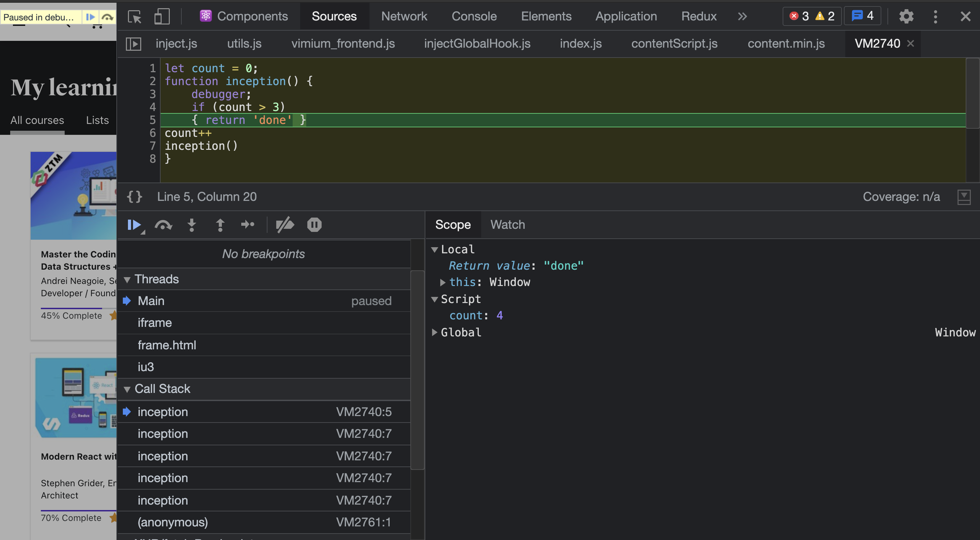Viewport: 980px width, 540px height.
Task: Expand the Global scope entry
Action: tap(435, 332)
